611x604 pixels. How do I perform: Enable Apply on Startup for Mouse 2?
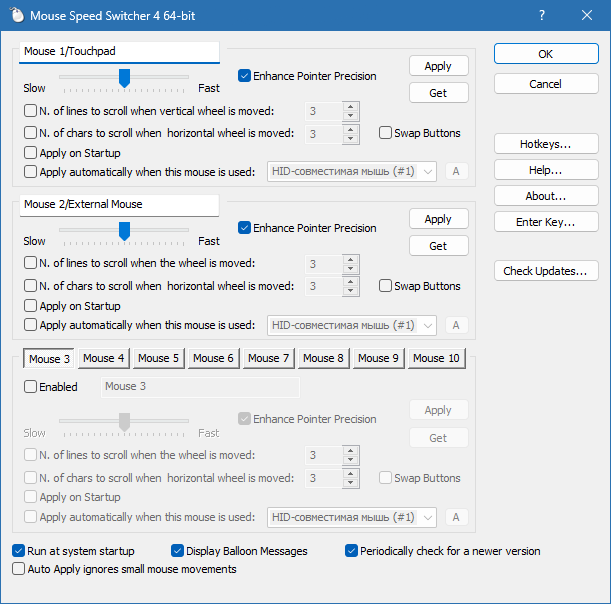(x=30, y=306)
